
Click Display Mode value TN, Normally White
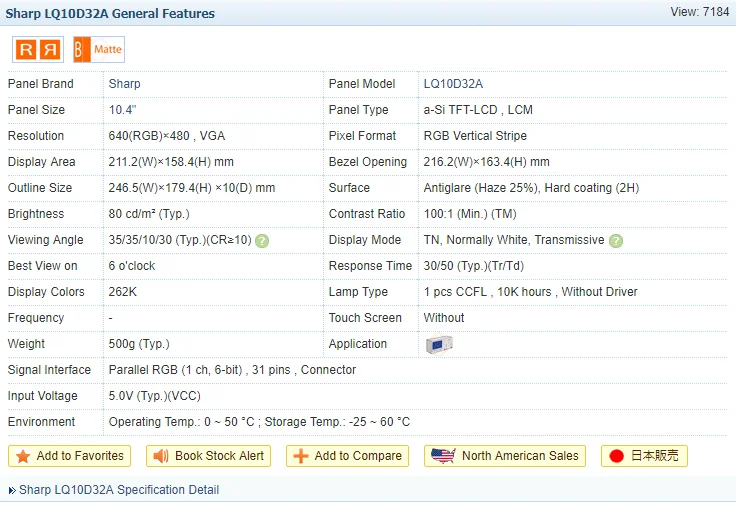[x=475, y=240]
